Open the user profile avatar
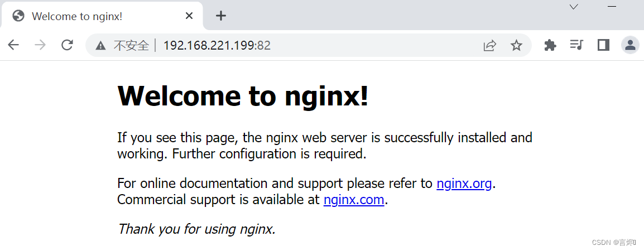 coord(630,45)
